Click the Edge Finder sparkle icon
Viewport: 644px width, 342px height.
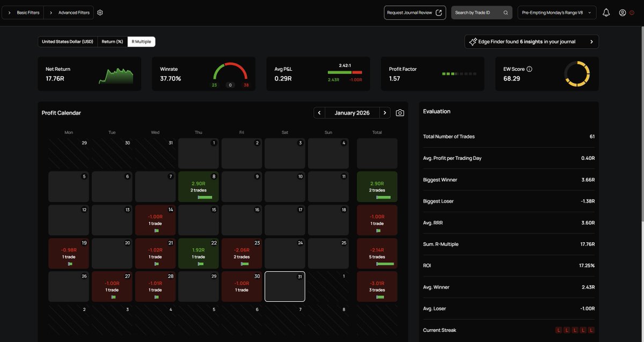[x=473, y=41]
